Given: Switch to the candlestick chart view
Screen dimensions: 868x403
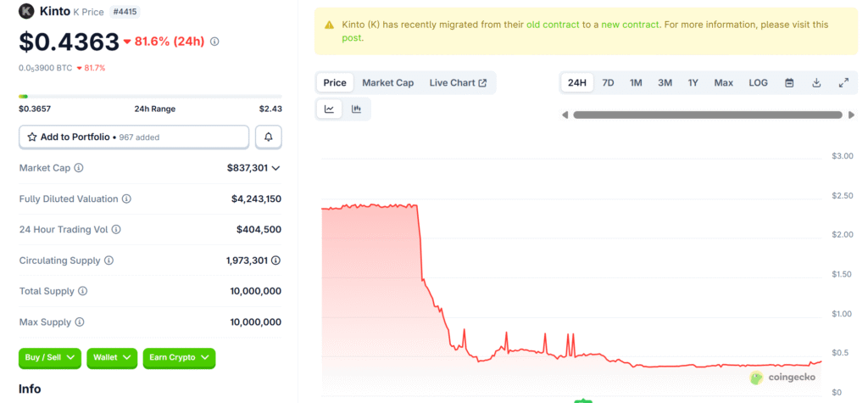Looking at the screenshot, I should 356,109.
